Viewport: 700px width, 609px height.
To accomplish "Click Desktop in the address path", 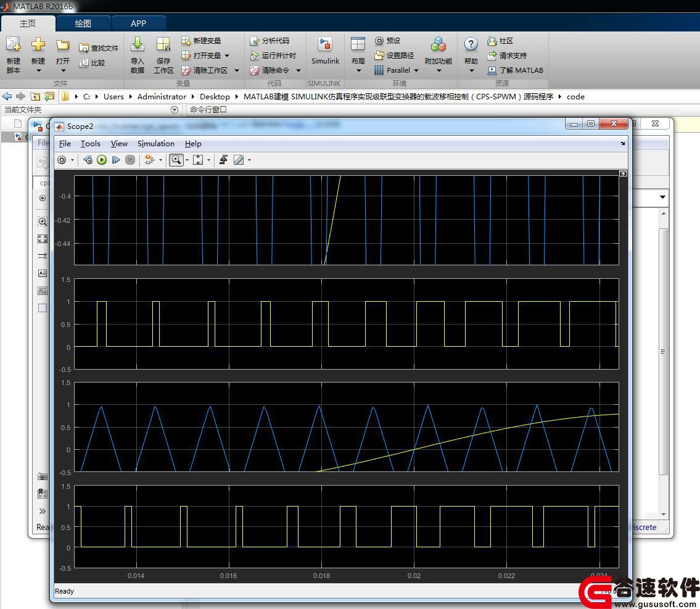I will coord(215,96).
